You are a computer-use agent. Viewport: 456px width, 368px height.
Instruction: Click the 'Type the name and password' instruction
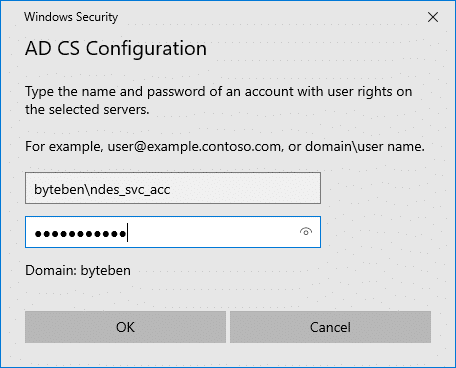tap(219, 91)
